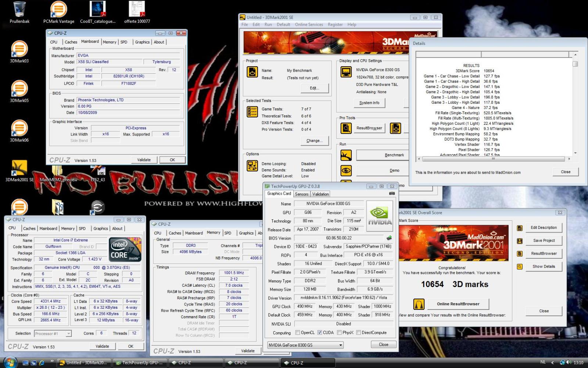Image resolution: width=588 pixels, height=368 pixels.
Task: Click the NVIDIA logo in GPU-Z
Action: click(380, 216)
